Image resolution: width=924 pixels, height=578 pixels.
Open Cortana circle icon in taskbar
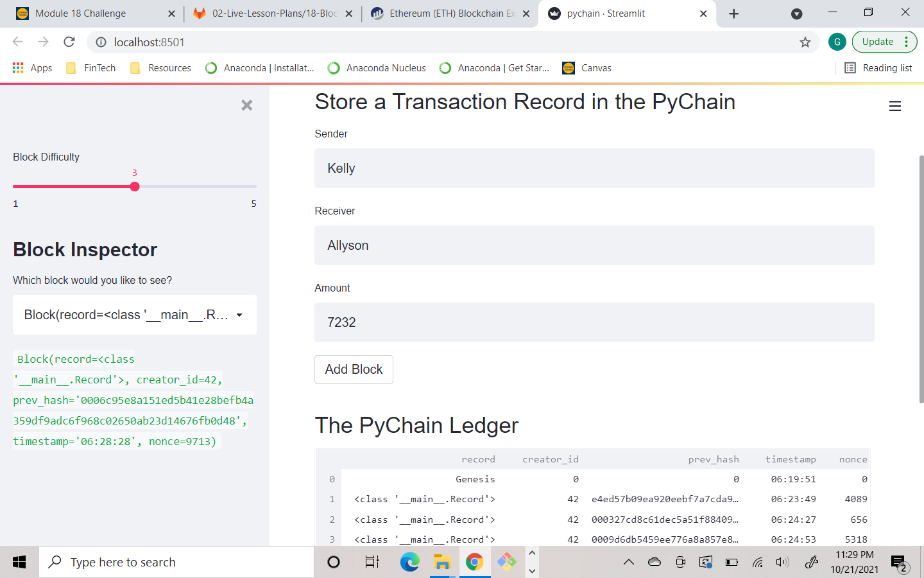(x=334, y=562)
